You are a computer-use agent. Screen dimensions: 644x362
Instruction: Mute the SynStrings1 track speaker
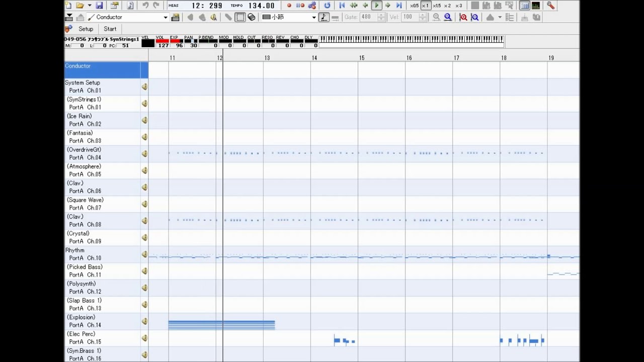coord(144,104)
